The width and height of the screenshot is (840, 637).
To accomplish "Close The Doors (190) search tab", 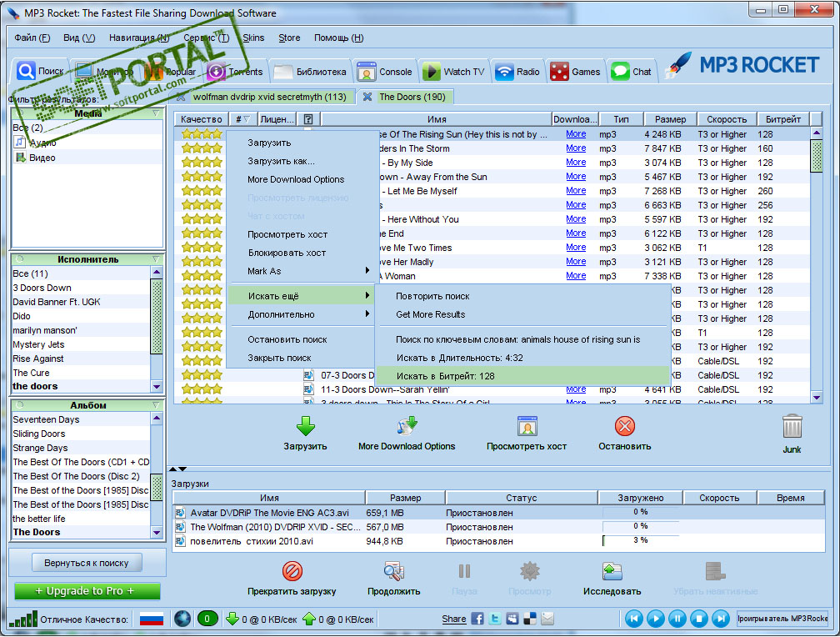I will coord(367,97).
